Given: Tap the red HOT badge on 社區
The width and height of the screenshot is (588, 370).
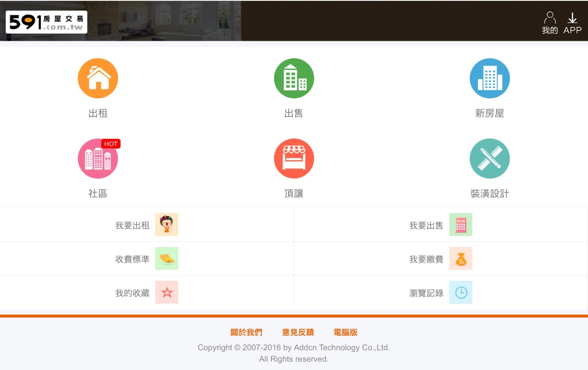Looking at the screenshot, I should [x=111, y=144].
